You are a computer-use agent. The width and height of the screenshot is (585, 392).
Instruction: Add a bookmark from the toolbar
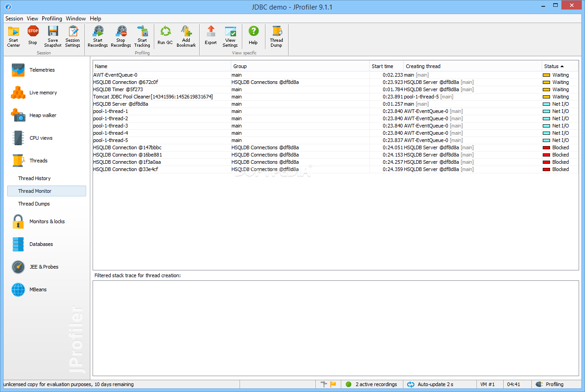pos(186,36)
